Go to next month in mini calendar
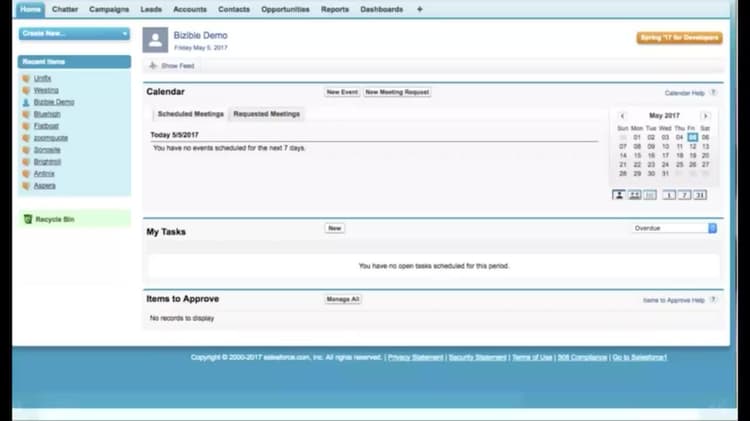 705,116
